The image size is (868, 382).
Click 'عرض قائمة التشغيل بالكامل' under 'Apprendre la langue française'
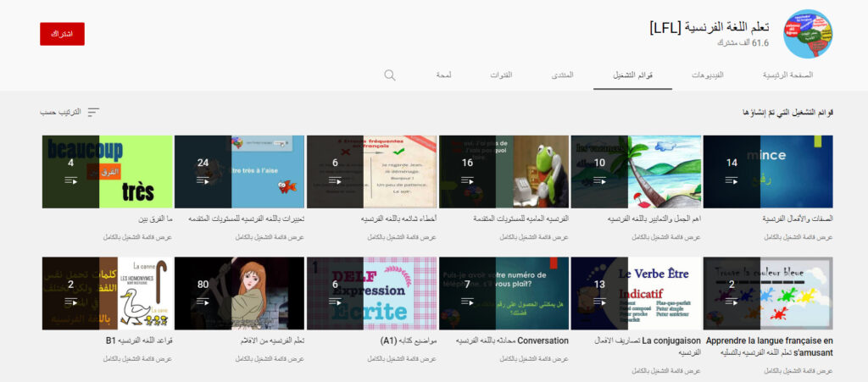coord(798,370)
